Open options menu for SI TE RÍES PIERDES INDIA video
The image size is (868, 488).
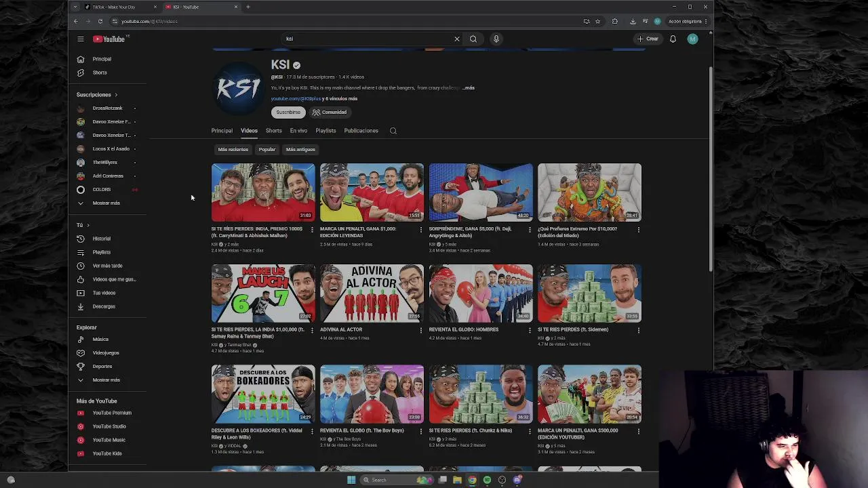click(312, 230)
